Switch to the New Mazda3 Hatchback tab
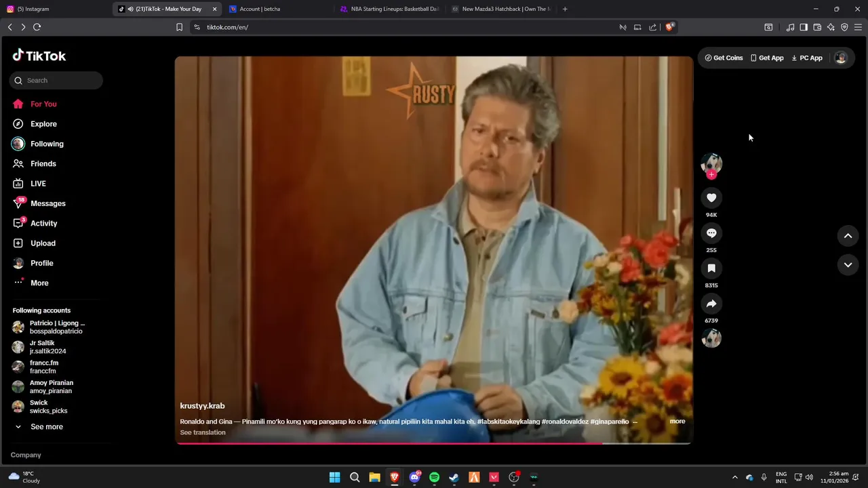Image resolution: width=868 pixels, height=488 pixels. pos(500,9)
